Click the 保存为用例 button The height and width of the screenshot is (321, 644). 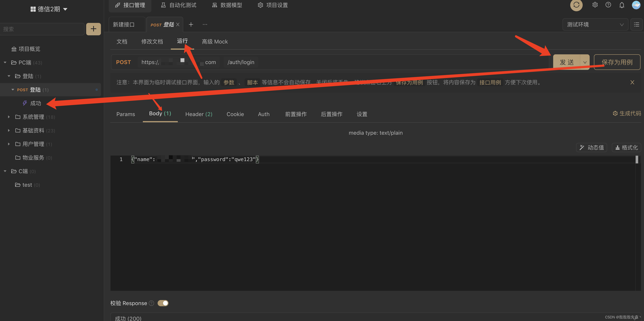point(617,62)
